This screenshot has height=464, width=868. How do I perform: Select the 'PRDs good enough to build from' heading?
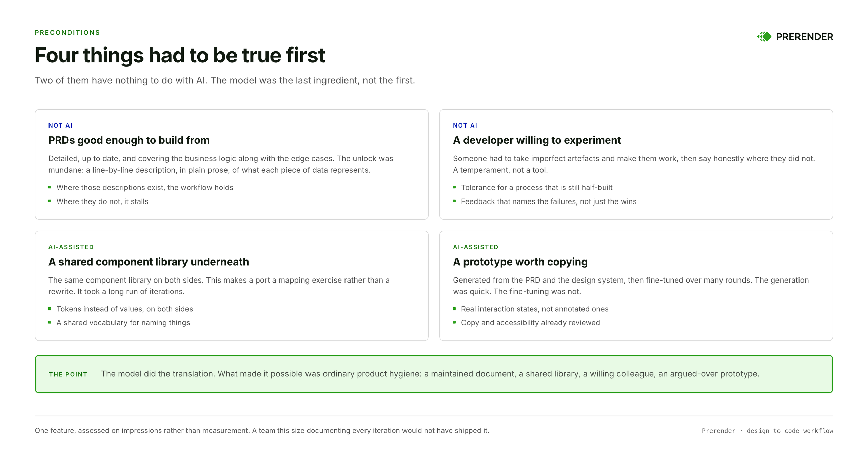pos(129,140)
